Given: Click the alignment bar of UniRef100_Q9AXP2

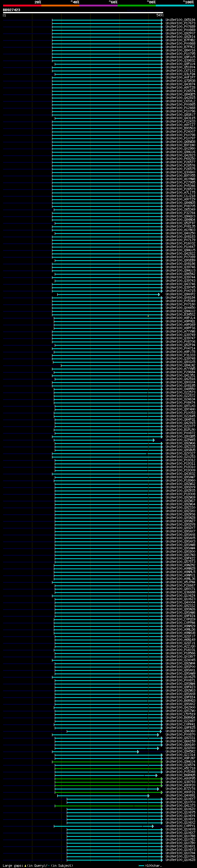Looking at the screenshot, I should point(108,294).
